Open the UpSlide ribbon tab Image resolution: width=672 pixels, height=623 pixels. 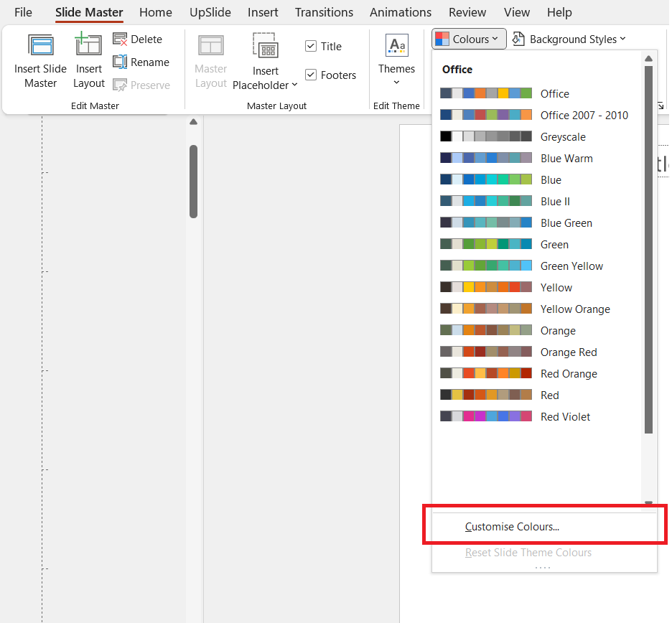point(210,12)
